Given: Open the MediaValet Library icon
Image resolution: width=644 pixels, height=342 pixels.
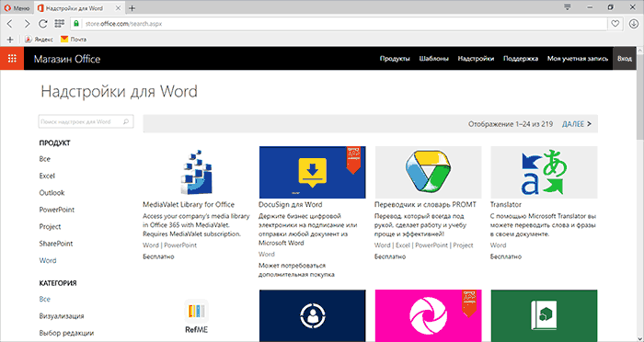Looking at the screenshot, I should pos(196,172).
